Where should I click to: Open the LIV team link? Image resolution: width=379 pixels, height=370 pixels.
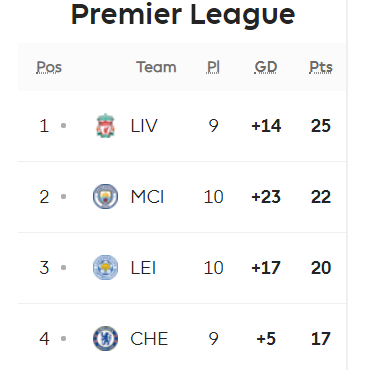(144, 126)
